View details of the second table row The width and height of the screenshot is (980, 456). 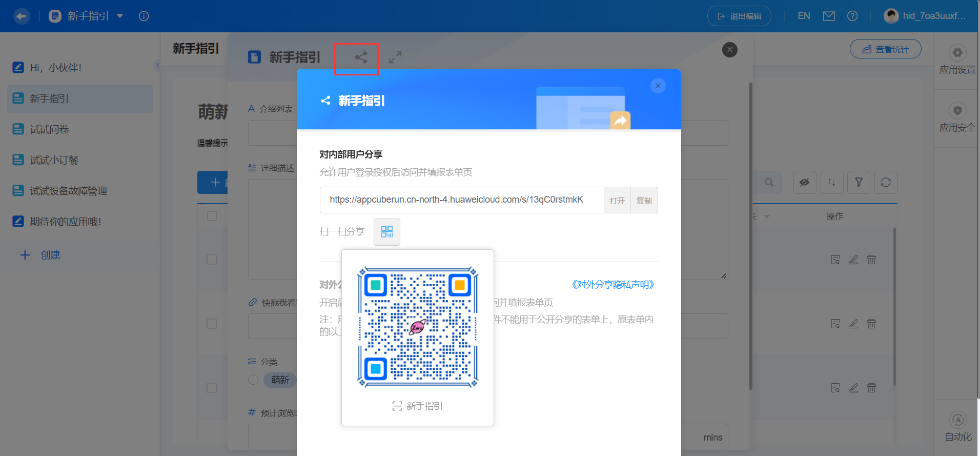(835, 324)
